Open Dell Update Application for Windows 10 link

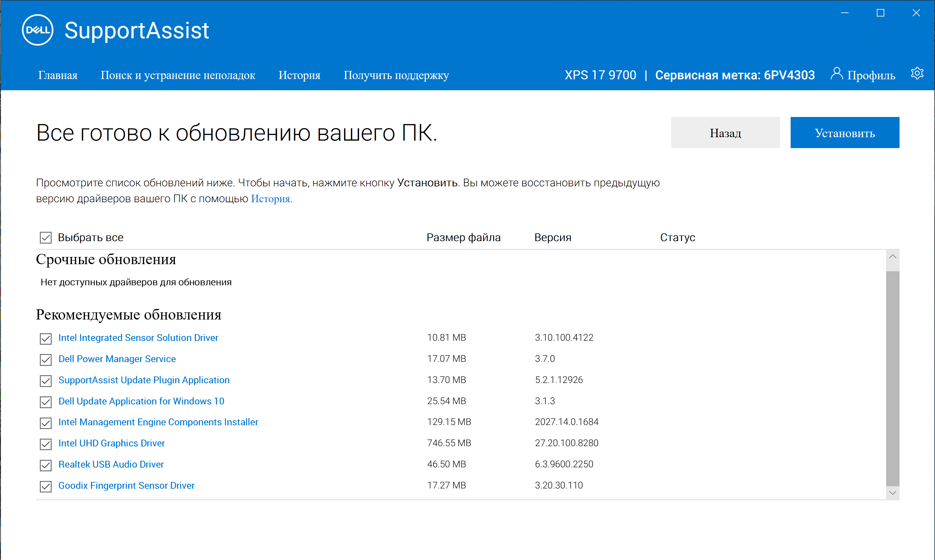(x=141, y=401)
